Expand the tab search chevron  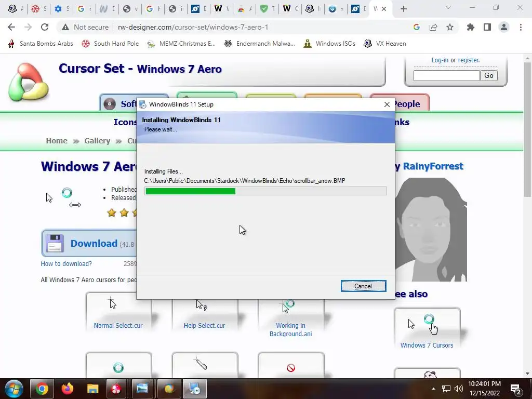448,7
